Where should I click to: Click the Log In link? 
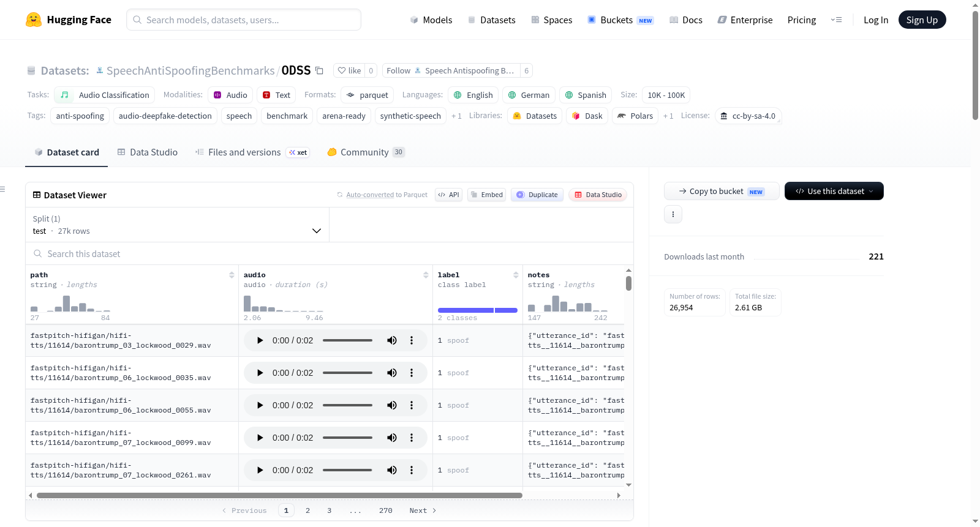coord(876,20)
